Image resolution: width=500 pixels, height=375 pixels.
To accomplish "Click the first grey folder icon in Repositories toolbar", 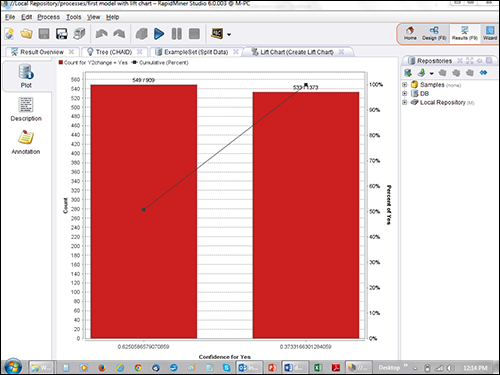I will pos(442,73).
